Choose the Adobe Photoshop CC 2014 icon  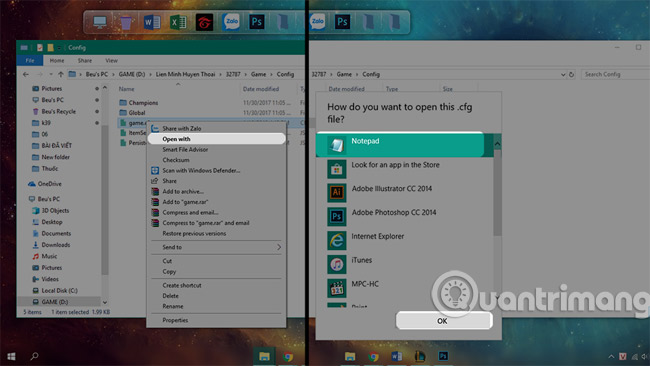337,216
